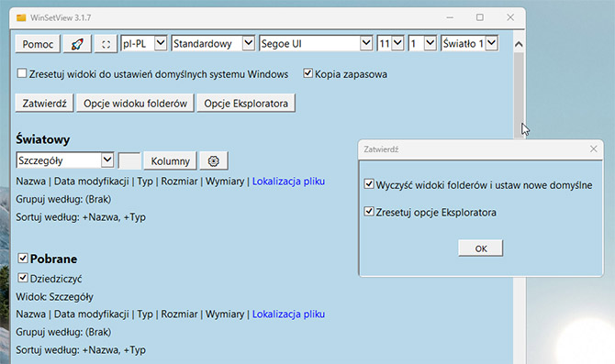The image size is (615, 364).
Task: Click 'Grupuj według: (Brak)' under Światowy
Action: tap(63, 200)
